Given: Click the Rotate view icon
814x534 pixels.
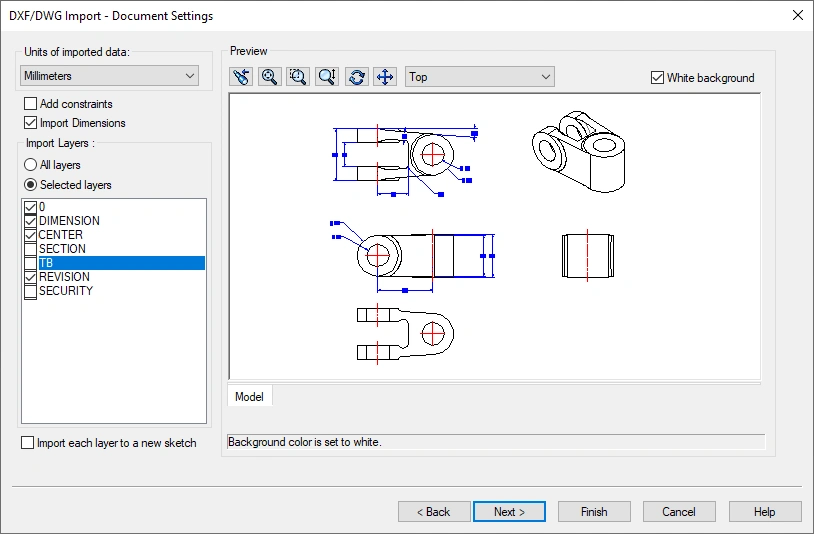Looking at the screenshot, I should pos(357,77).
